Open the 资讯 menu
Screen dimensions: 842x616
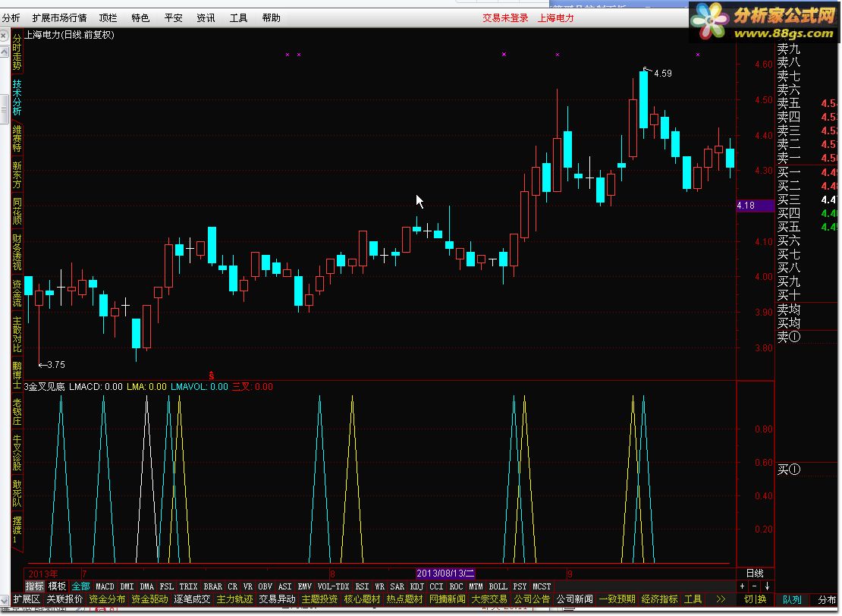pyautogui.click(x=206, y=17)
